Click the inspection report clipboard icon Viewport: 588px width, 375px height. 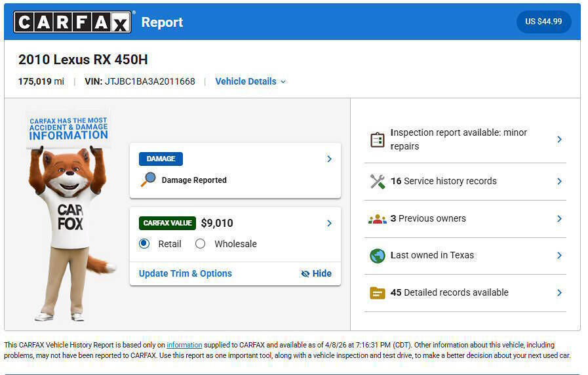[x=377, y=140]
